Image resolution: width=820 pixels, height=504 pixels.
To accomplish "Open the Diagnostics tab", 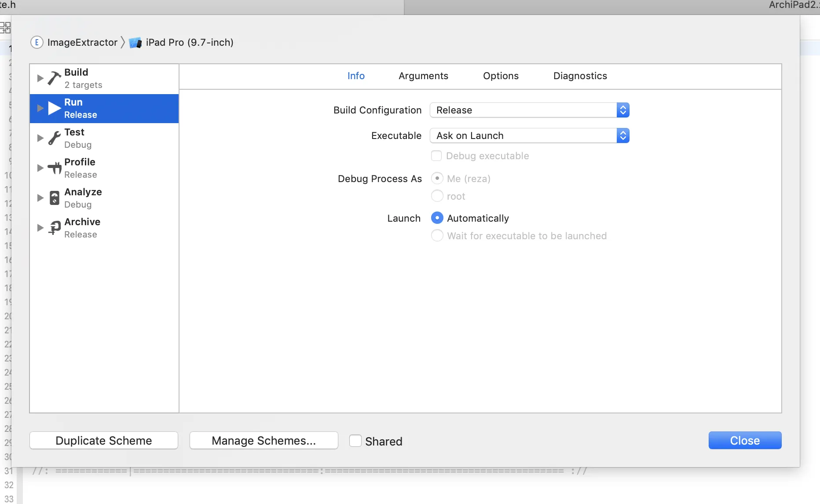I will [580, 76].
